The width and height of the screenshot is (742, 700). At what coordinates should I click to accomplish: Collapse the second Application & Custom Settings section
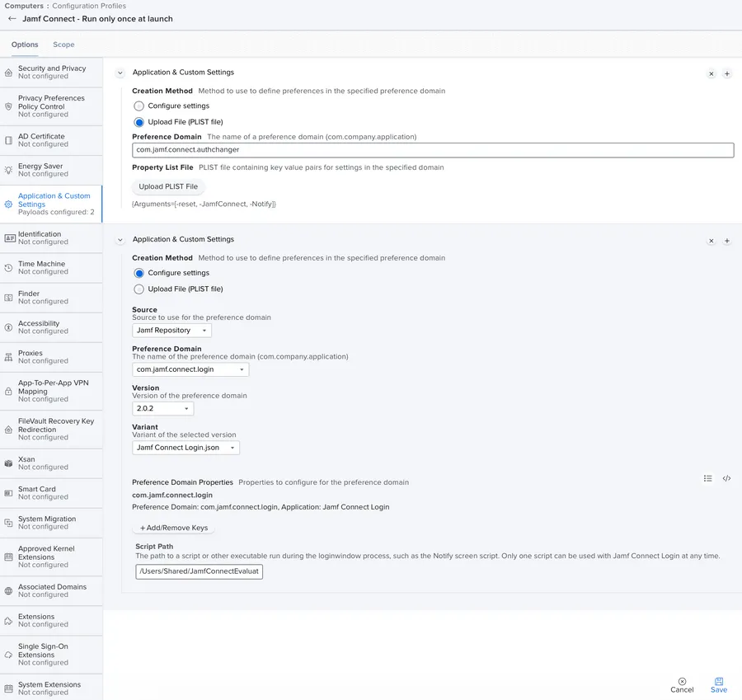pos(120,240)
